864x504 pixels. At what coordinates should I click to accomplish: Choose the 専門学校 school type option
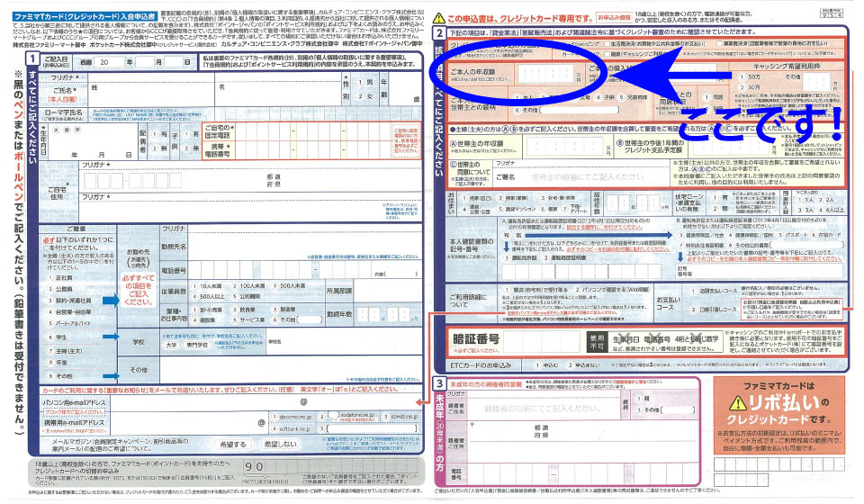[197, 345]
